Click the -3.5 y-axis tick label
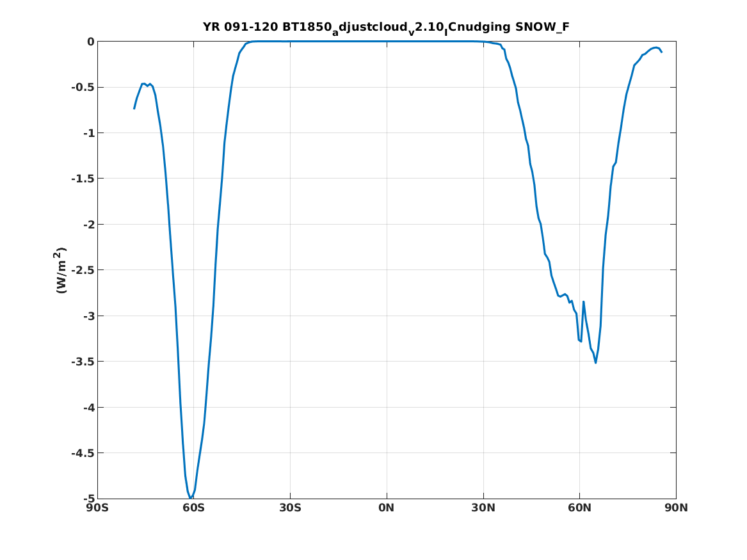The image size is (747, 560). tap(83, 362)
